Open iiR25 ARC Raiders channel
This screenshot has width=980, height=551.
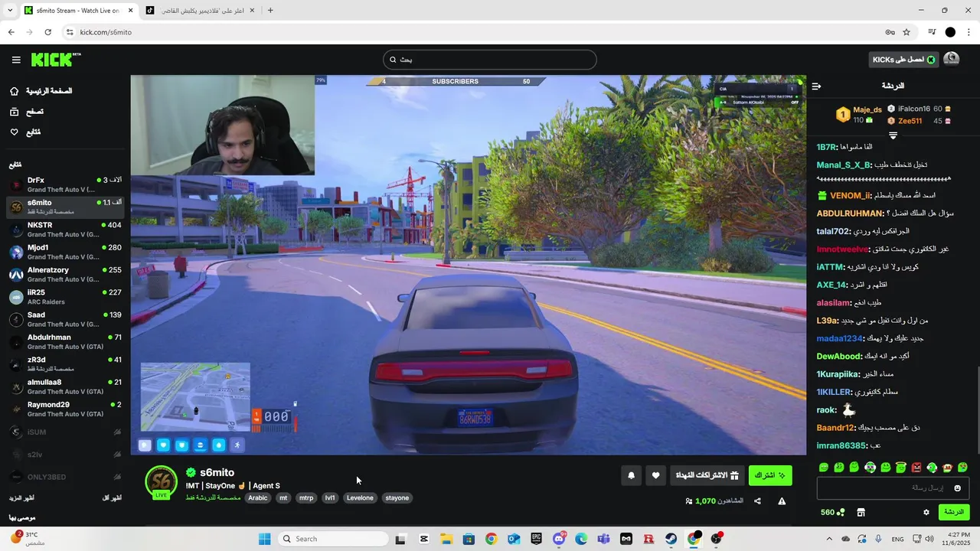click(65, 297)
